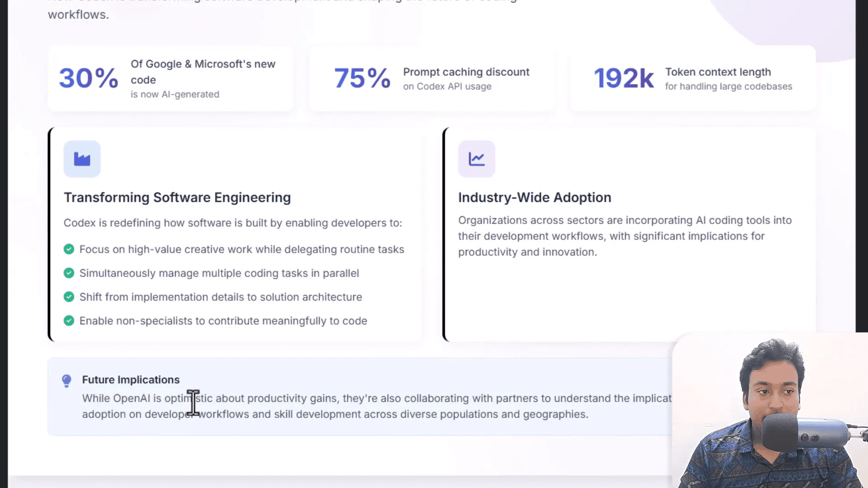Select the '30%' statistic figure

[89, 78]
